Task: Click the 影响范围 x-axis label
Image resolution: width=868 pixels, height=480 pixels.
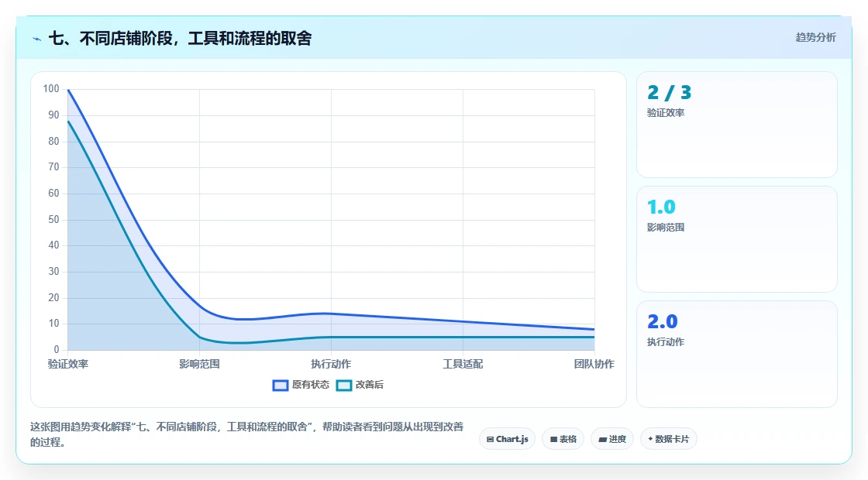Action: click(199, 364)
